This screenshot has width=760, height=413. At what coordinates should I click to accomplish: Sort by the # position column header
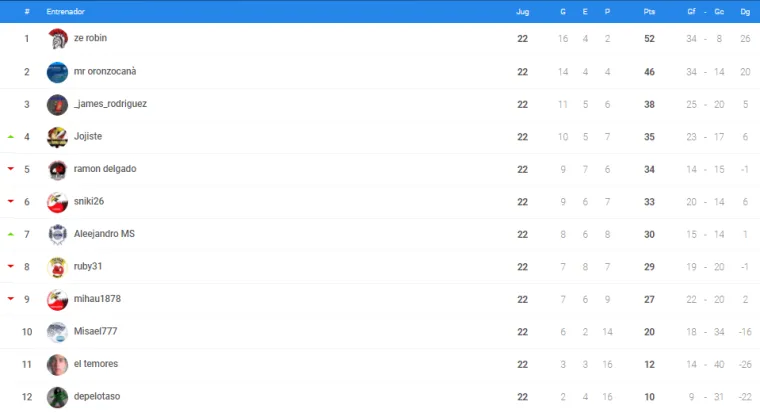tap(27, 12)
